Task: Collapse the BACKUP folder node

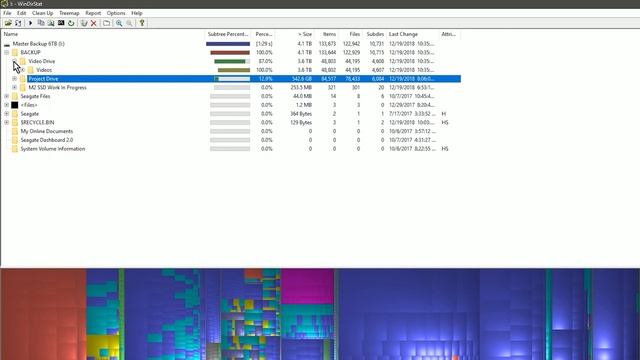Action: coord(7,53)
